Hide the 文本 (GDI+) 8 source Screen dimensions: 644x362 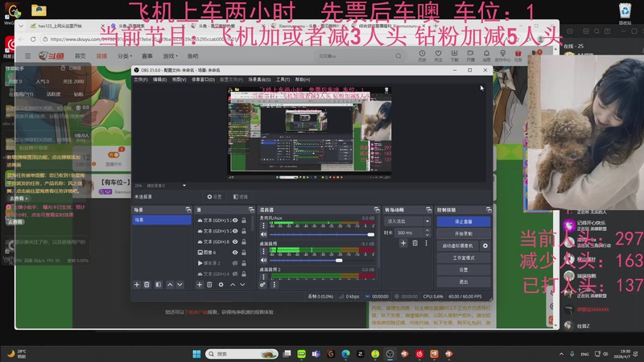235,242
